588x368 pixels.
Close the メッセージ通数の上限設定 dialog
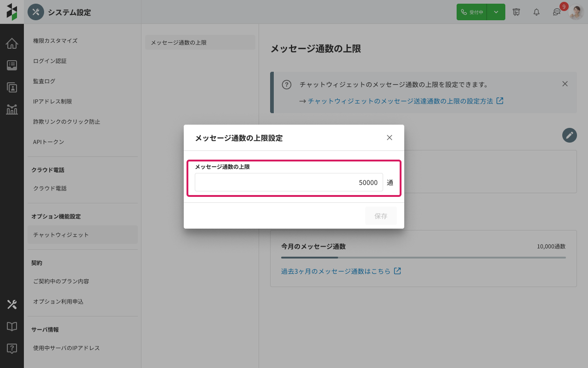pos(390,138)
